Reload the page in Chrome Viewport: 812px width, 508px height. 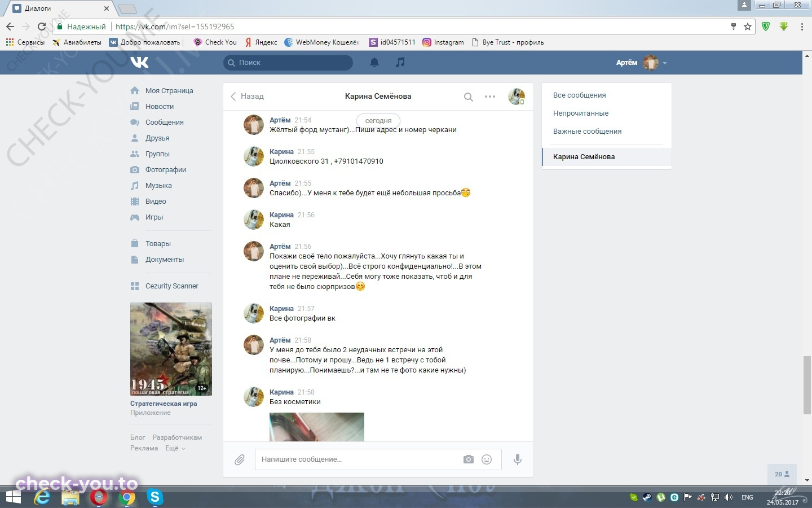coord(41,27)
